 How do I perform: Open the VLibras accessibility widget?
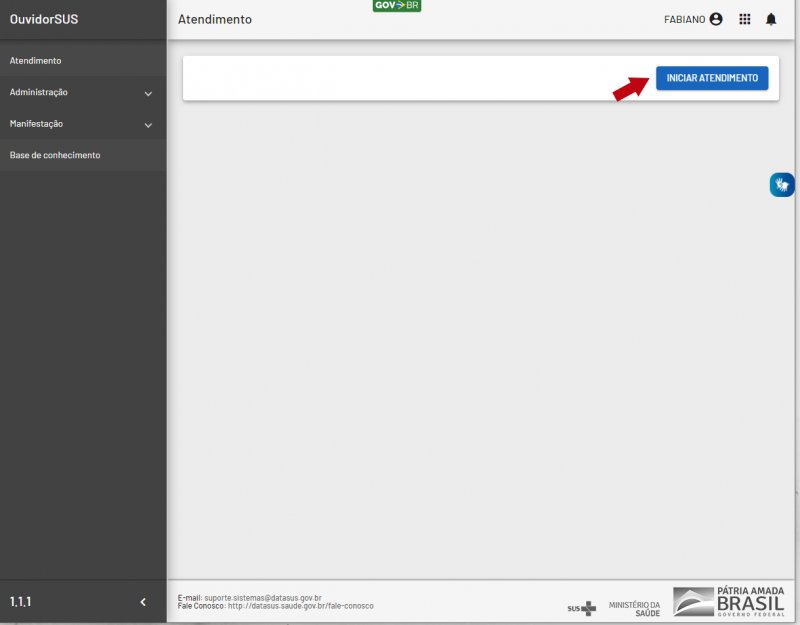[x=782, y=184]
